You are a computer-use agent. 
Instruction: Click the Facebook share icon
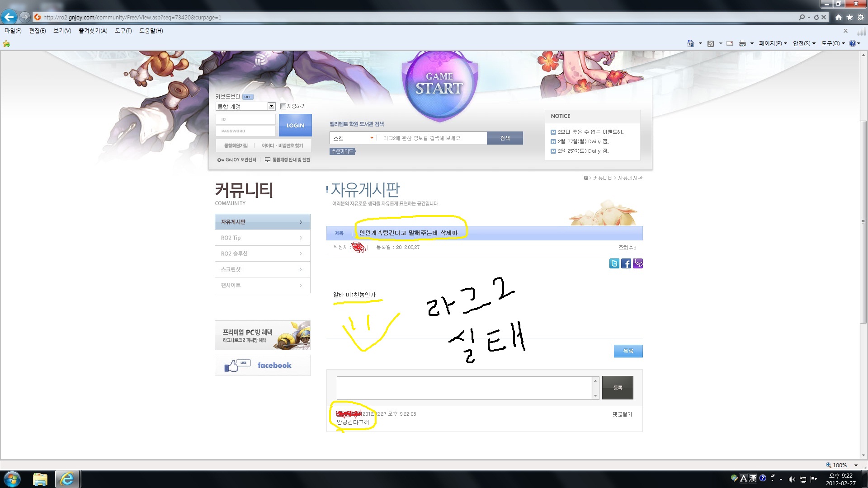[x=626, y=263]
